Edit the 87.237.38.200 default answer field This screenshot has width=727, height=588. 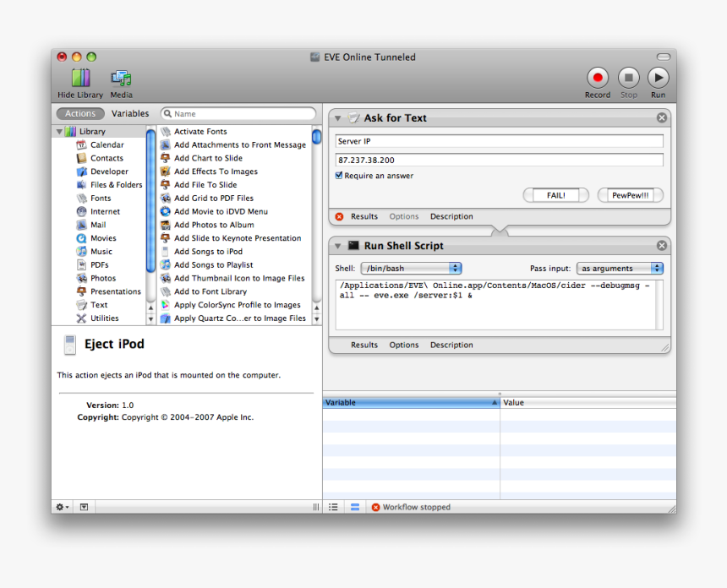point(499,160)
